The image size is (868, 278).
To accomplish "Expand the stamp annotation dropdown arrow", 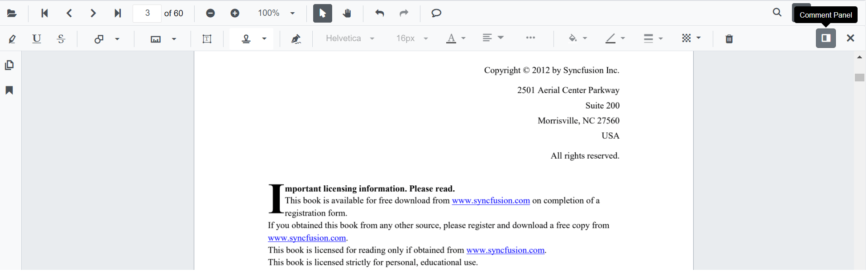I will pos(264,39).
